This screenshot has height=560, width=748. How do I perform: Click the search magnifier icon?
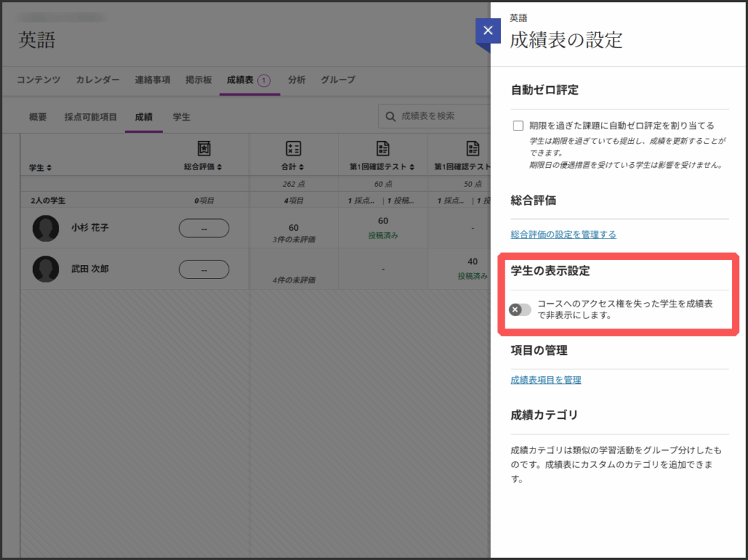click(392, 116)
